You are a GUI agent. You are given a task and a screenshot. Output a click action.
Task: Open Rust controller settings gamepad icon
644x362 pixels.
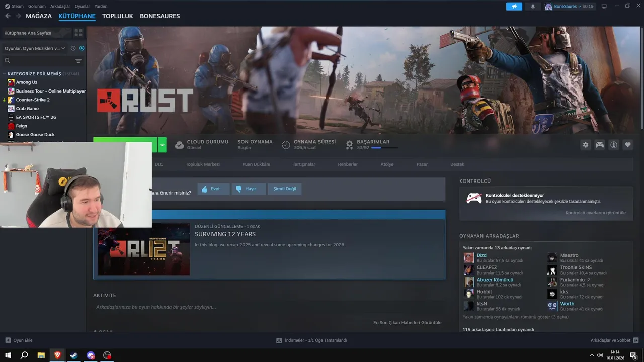pos(600,145)
